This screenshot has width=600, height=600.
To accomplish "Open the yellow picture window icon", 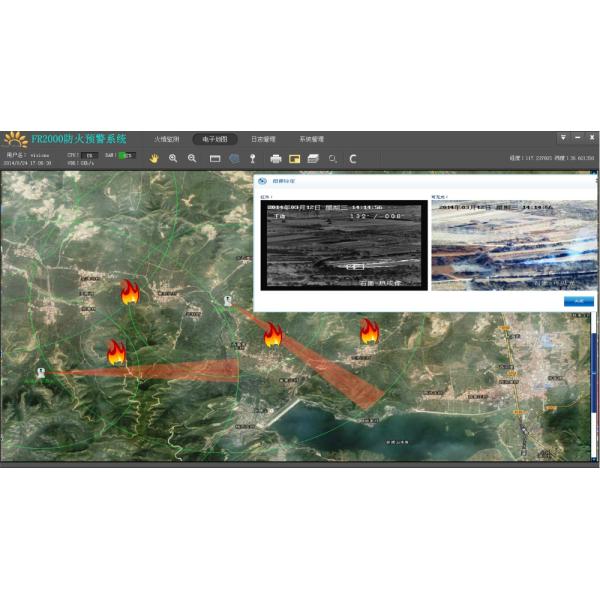I will point(295,158).
